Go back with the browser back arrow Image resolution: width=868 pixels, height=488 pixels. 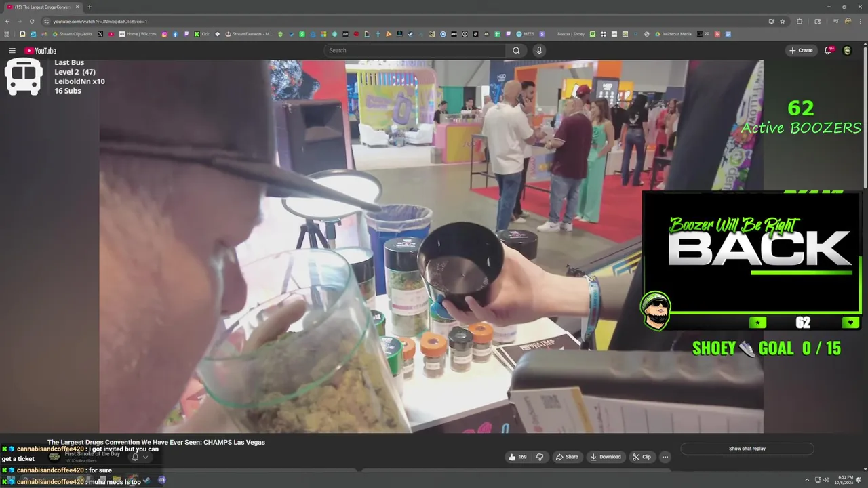pos(7,21)
